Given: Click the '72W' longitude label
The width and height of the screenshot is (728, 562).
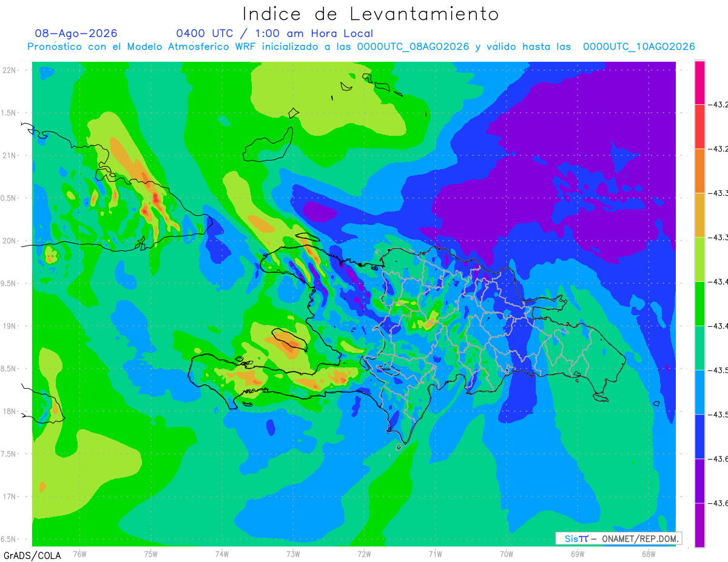Looking at the screenshot, I should [x=364, y=554].
